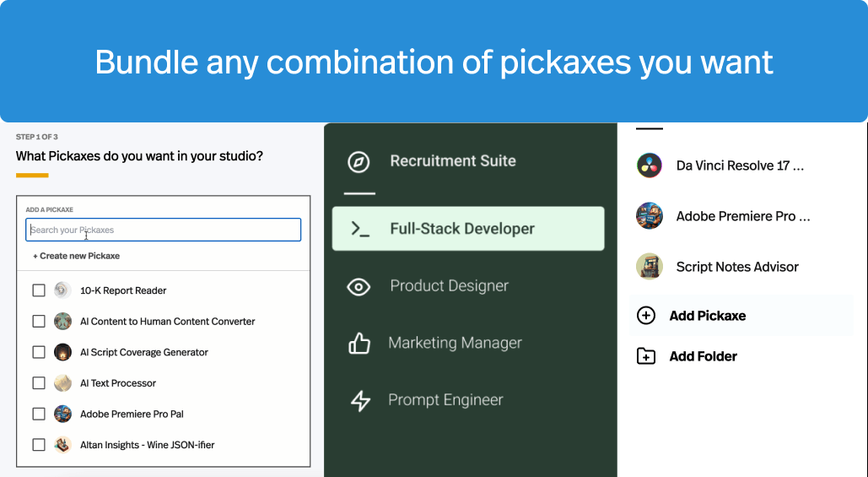Open the Script Notes Advisor list entry
This screenshot has height=477, width=868.
(736, 267)
